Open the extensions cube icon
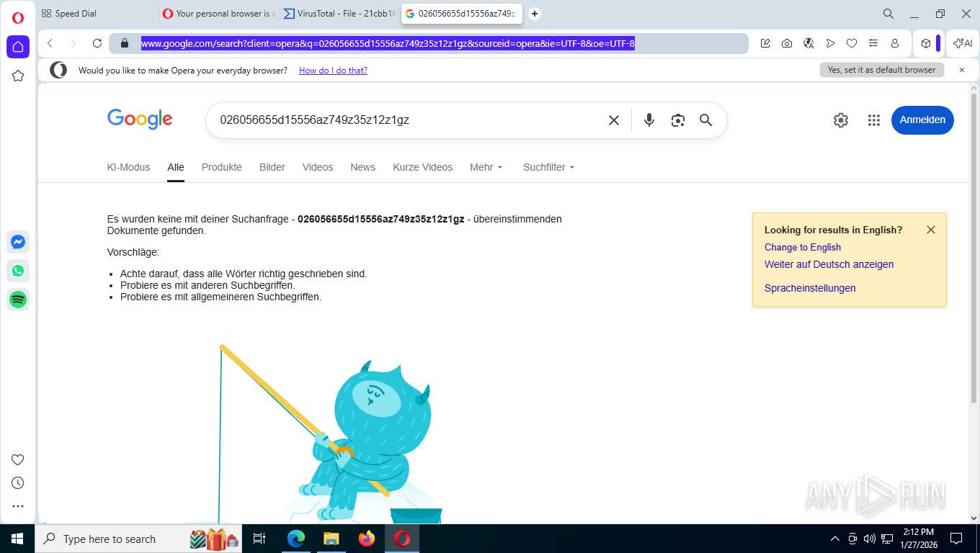The image size is (980, 553). [926, 43]
